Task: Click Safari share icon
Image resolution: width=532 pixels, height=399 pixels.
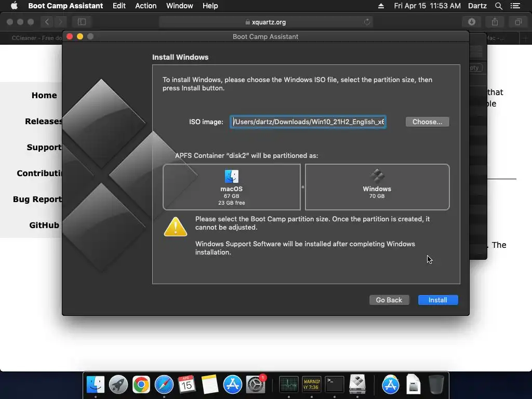Action: click(495, 22)
